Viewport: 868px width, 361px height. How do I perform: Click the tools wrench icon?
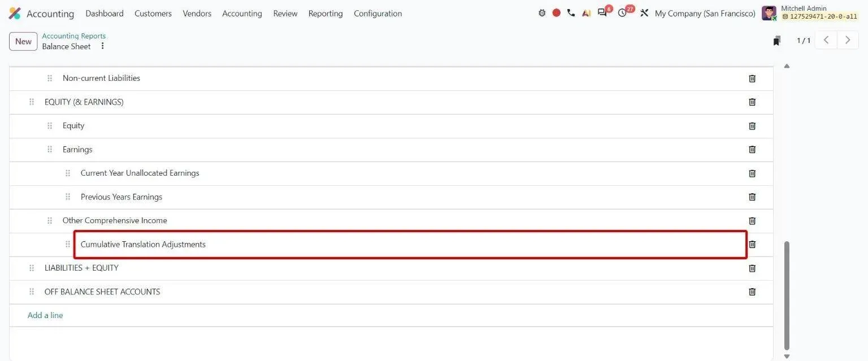tap(644, 13)
